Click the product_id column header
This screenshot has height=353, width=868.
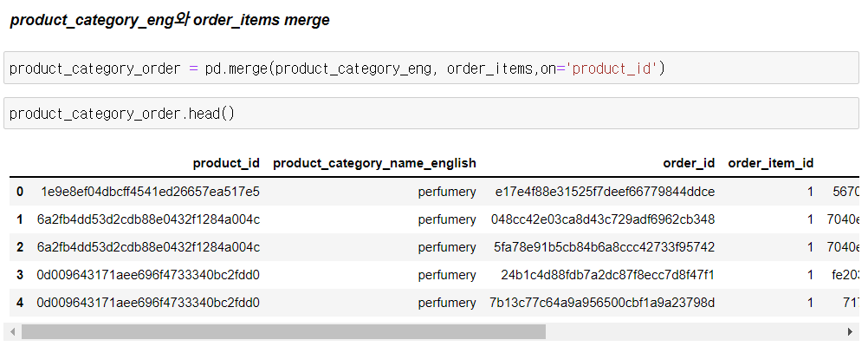[x=226, y=163]
